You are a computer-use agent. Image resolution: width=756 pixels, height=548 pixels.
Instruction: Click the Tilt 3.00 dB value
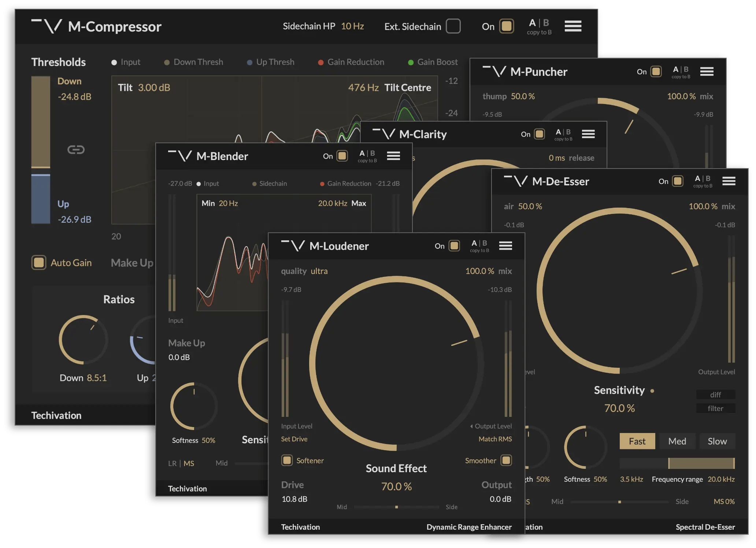tap(154, 88)
